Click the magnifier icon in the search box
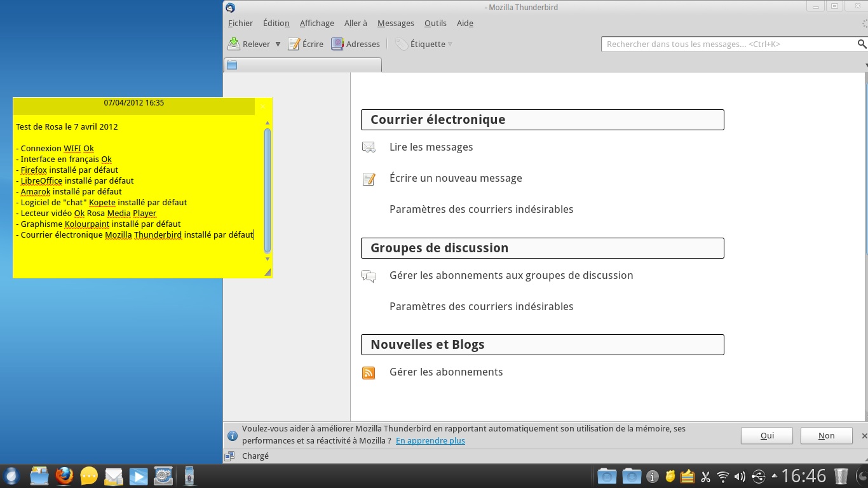 point(862,44)
